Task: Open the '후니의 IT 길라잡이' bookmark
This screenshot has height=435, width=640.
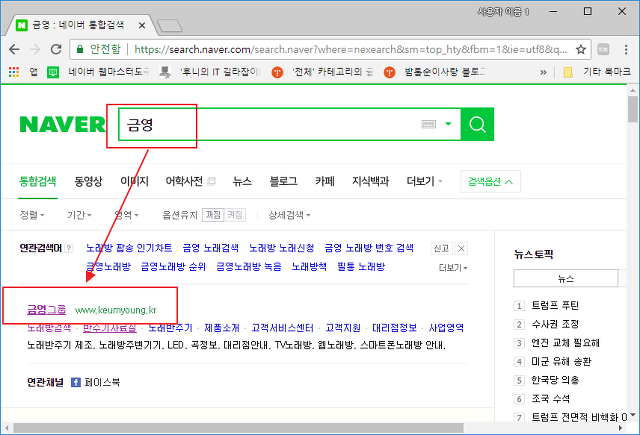Action: pos(209,72)
